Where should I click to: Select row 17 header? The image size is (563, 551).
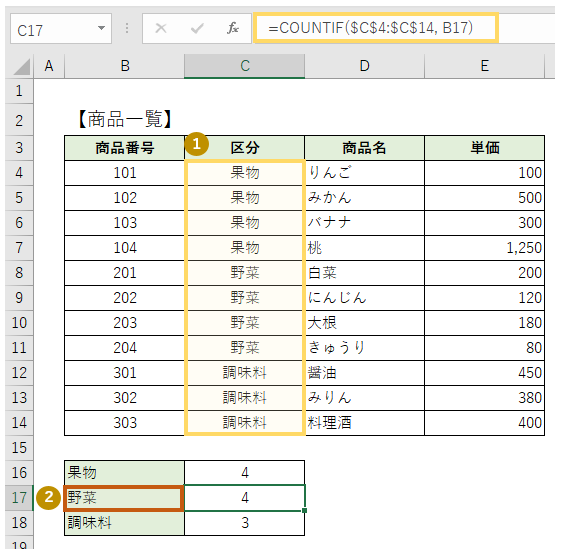click(19, 498)
